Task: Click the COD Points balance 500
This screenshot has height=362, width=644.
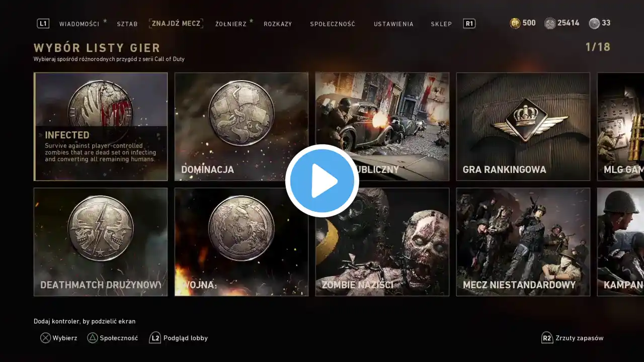Action: 529,23
